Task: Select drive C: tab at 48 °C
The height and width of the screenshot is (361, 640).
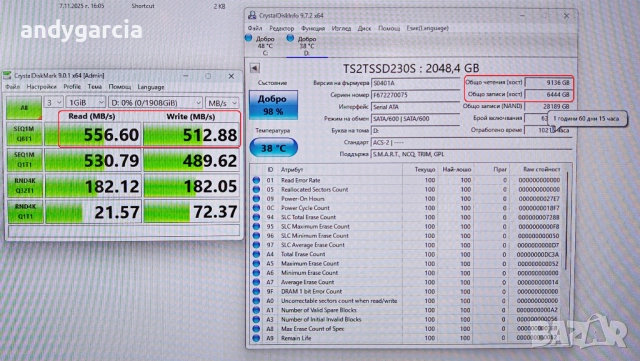Action: coord(261,45)
